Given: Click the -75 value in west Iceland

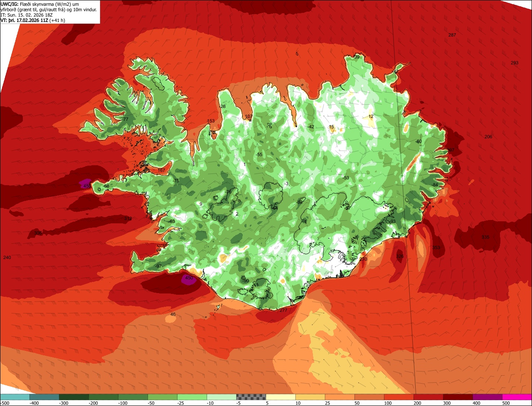Looking at the screenshot, I should 176,181.
